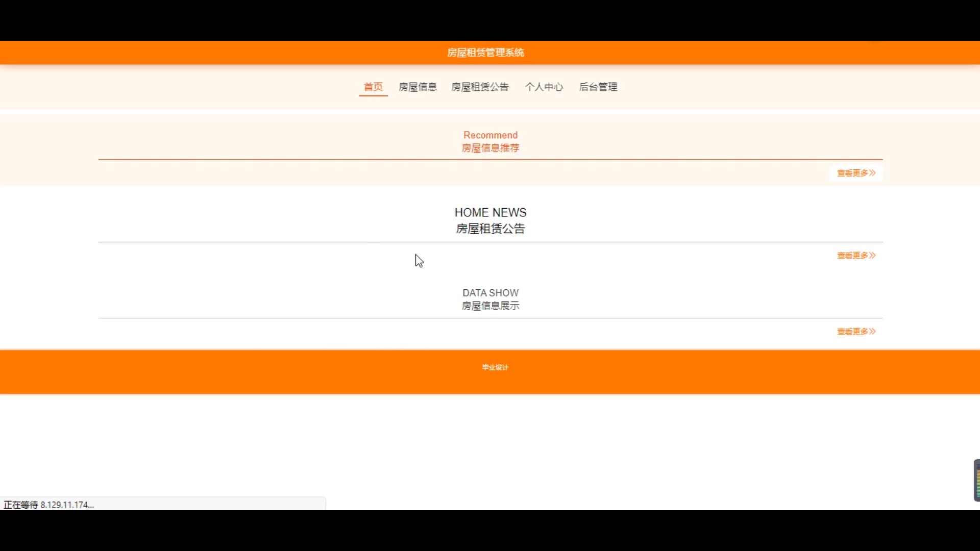Screen dimensions: 980x551
Task: Click 查看更多 under the HOME NEWS section
Action: click(852, 255)
